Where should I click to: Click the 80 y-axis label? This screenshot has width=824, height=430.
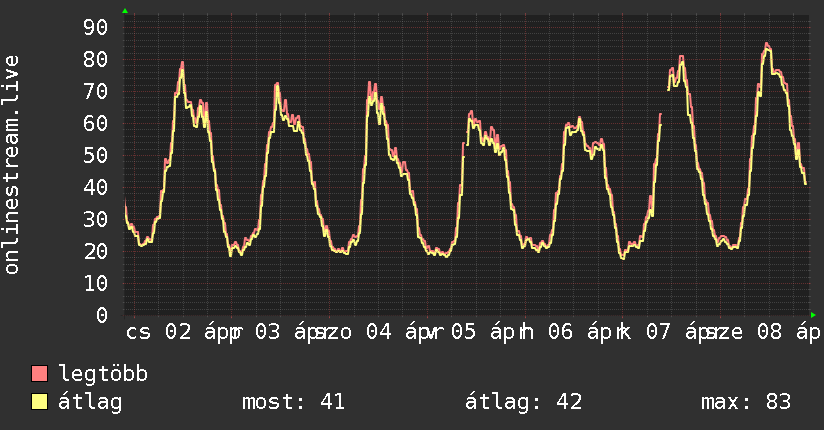(x=95, y=59)
